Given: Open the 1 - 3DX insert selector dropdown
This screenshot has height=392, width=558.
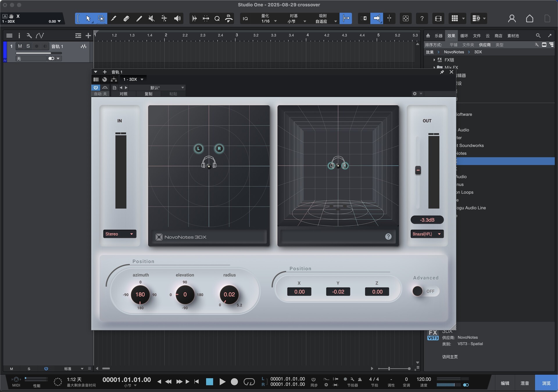Looking at the screenshot, I should 133,79.
